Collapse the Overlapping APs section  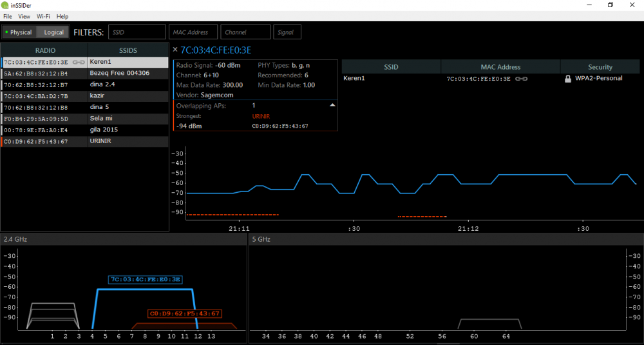pyautogui.click(x=332, y=105)
